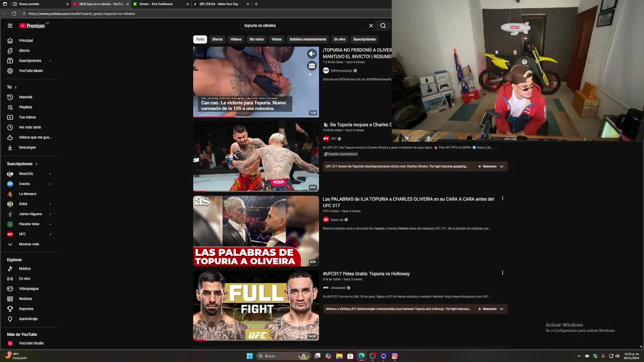
Task: Open Suscripciones in the left sidebar
Action: coord(29,61)
